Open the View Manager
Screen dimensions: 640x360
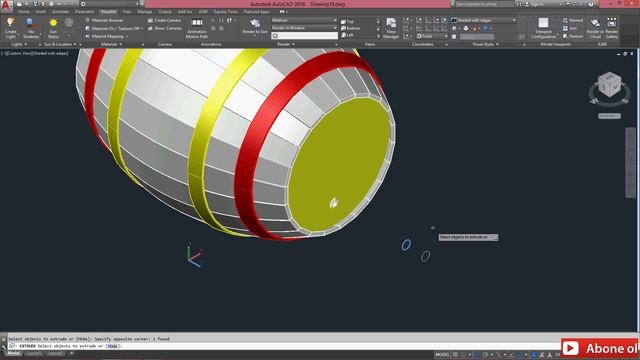pyautogui.click(x=391, y=28)
